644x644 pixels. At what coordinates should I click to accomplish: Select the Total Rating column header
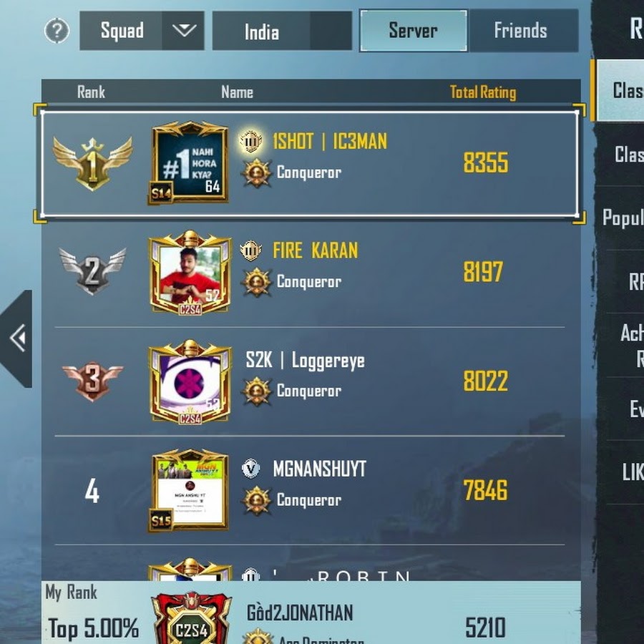click(x=483, y=92)
